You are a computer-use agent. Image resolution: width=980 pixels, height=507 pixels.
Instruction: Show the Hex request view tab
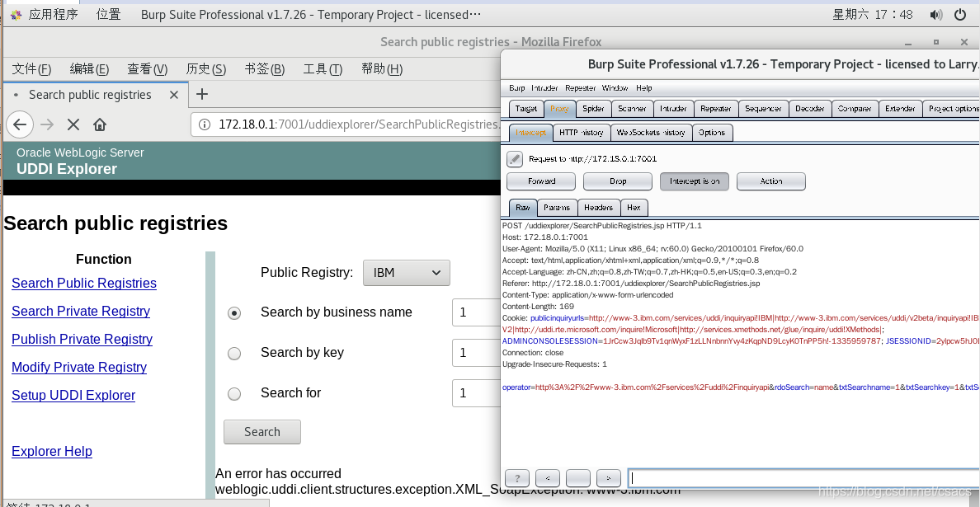click(x=634, y=207)
